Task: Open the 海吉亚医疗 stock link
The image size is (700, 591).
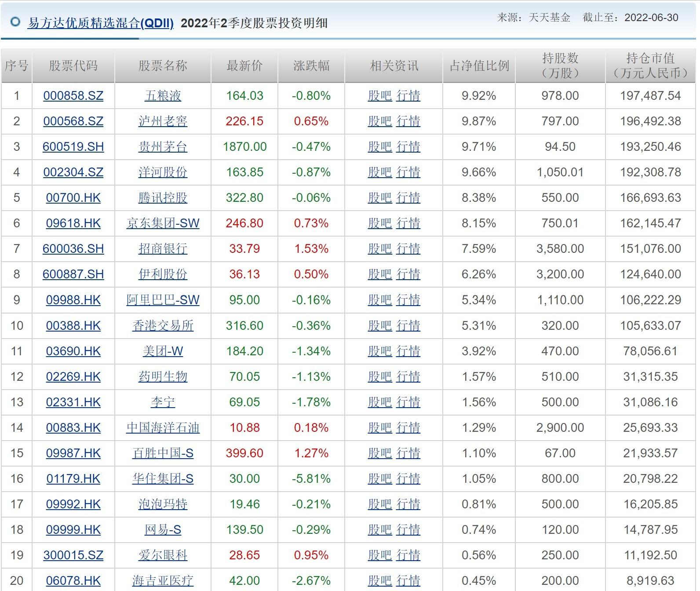Action: coord(163,580)
